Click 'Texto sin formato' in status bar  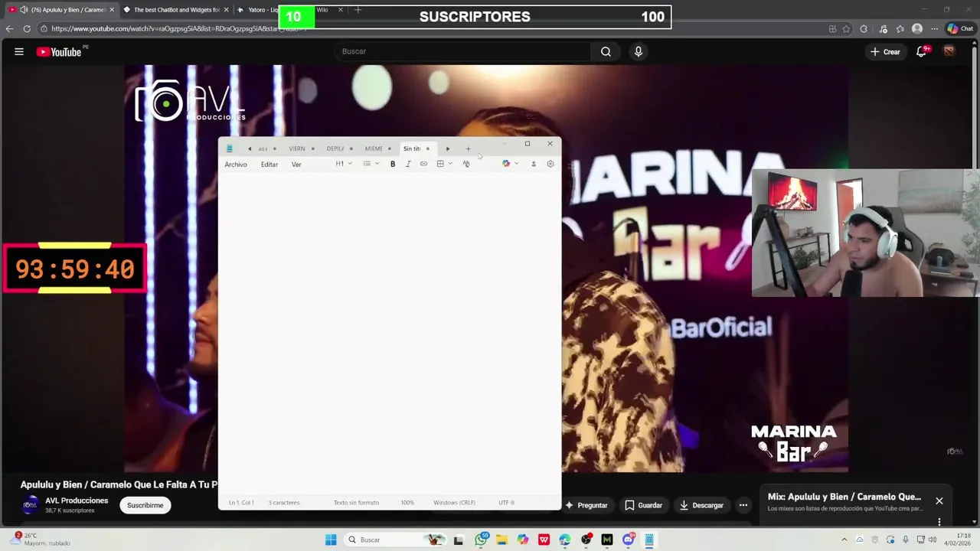(x=356, y=503)
